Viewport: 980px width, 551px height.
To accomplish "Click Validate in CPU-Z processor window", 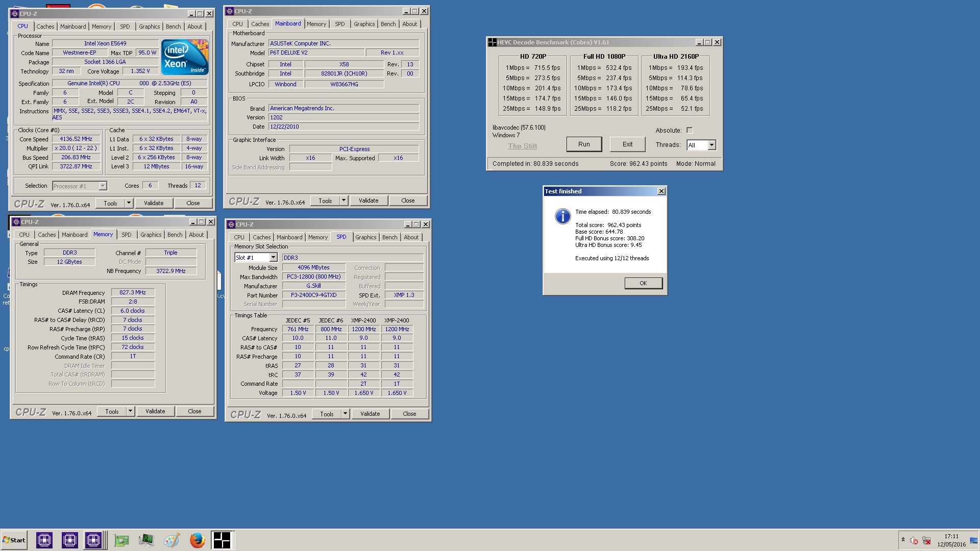I will tap(154, 203).
